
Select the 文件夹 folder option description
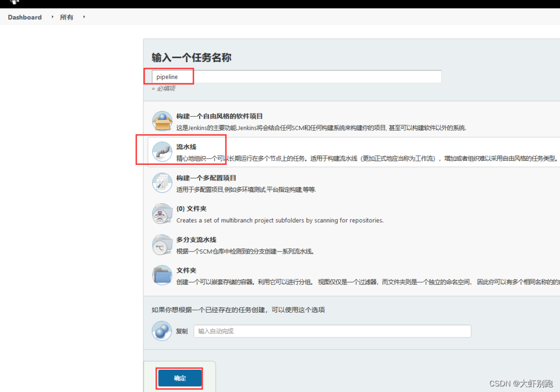point(368,282)
